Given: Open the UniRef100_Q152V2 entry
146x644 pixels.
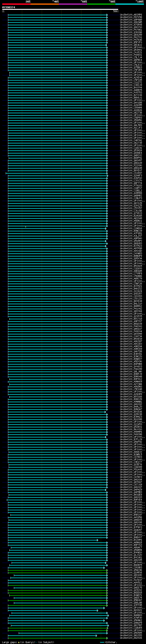Looking at the screenshot, I should 131,590.
